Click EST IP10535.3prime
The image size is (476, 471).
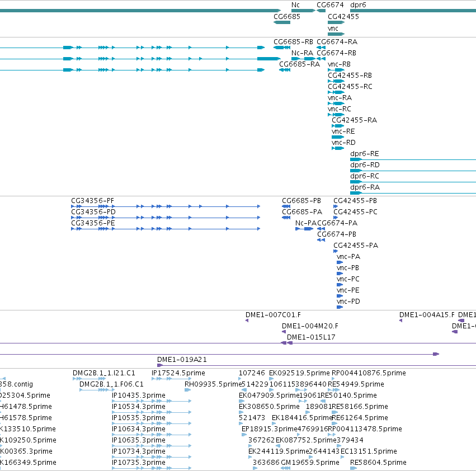138,418
